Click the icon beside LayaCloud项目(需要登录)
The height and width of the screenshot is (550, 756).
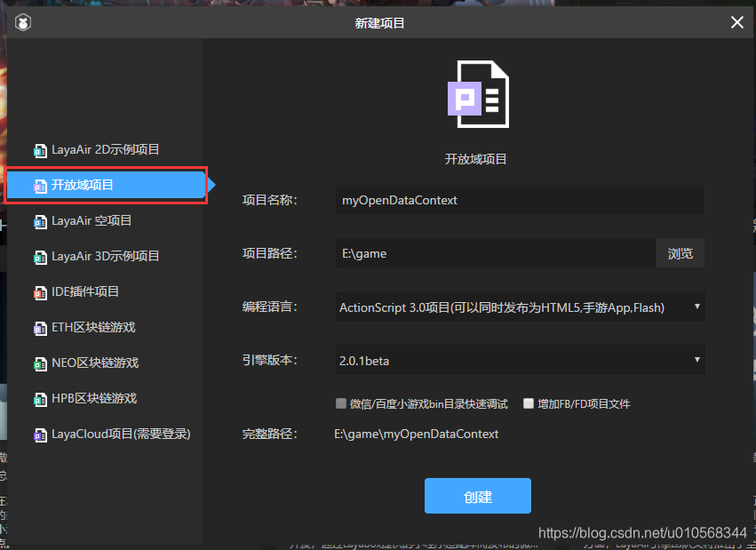tap(40, 435)
